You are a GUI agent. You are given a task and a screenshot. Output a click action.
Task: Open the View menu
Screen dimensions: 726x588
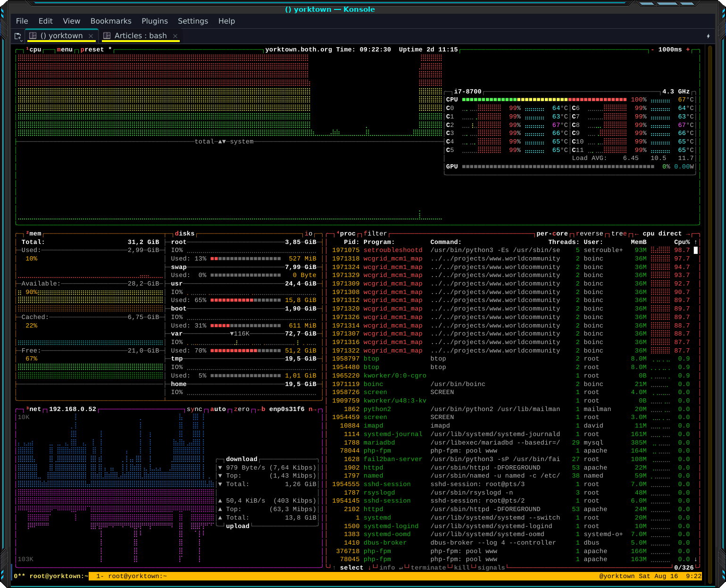(x=72, y=21)
